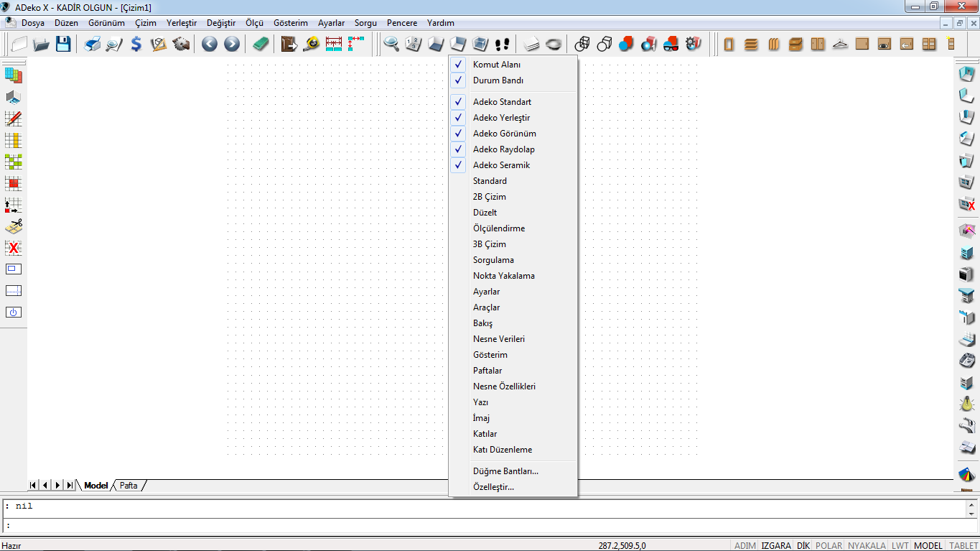Click the clothes hanger icon

click(x=840, y=45)
